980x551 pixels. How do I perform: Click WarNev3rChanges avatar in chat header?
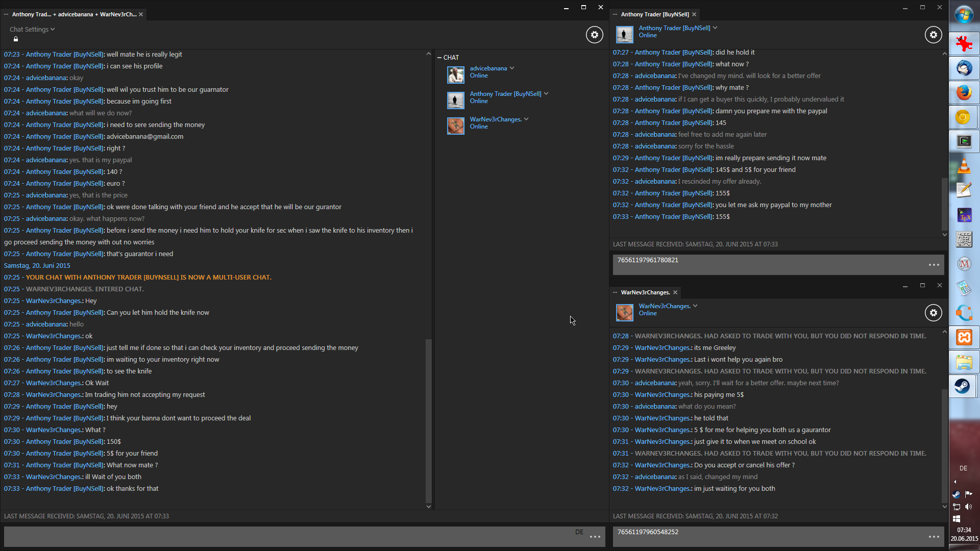(624, 312)
